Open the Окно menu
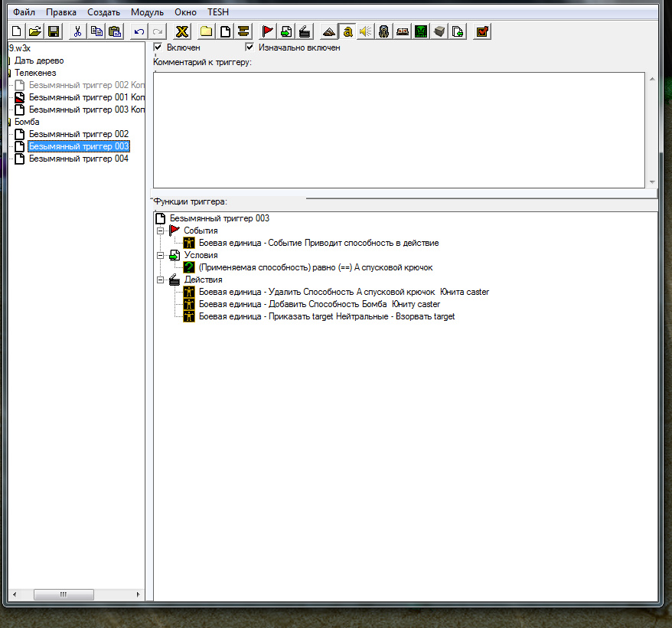The image size is (672, 628). [185, 12]
